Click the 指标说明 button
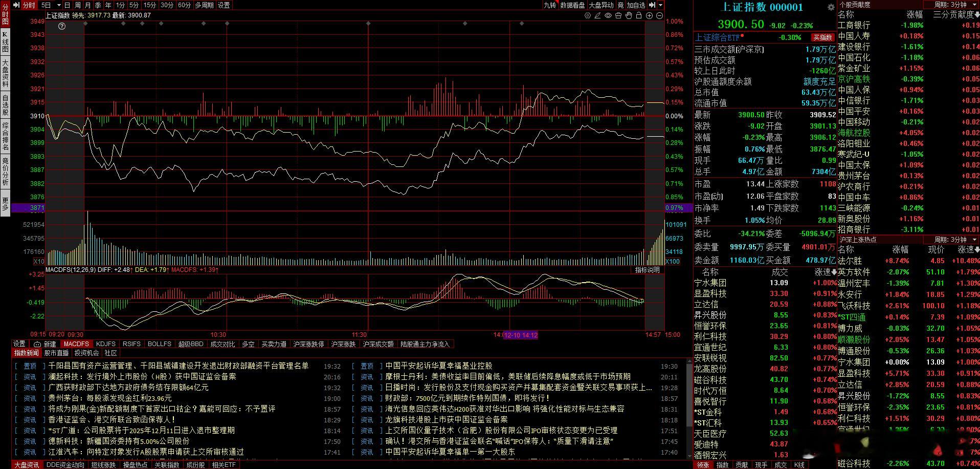980x469 pixels. [648, 270]
